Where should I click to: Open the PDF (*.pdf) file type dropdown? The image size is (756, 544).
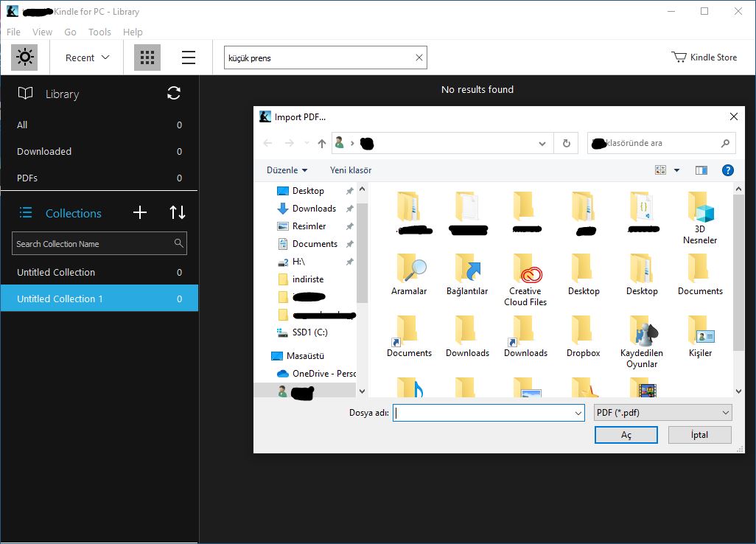(663, 412)
